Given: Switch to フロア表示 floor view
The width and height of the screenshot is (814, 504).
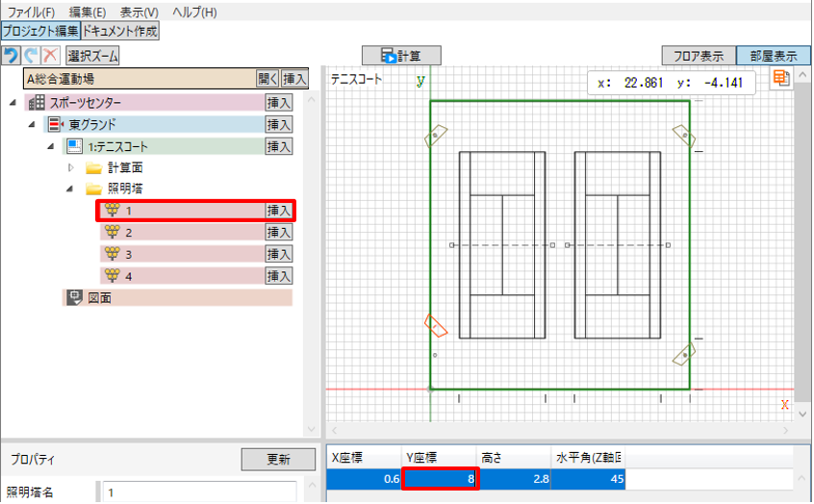Looking at the screenshot, I should (x=698, y=56).
